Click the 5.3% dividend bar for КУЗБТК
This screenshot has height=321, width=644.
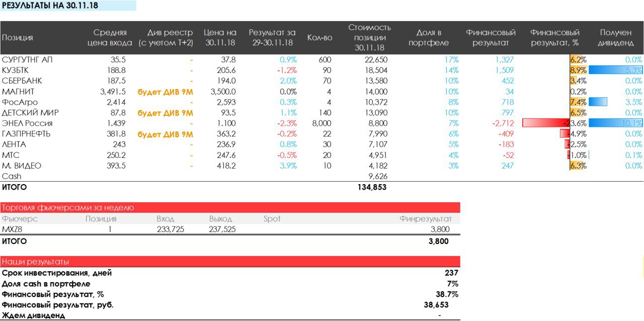[x=615, y=70]
